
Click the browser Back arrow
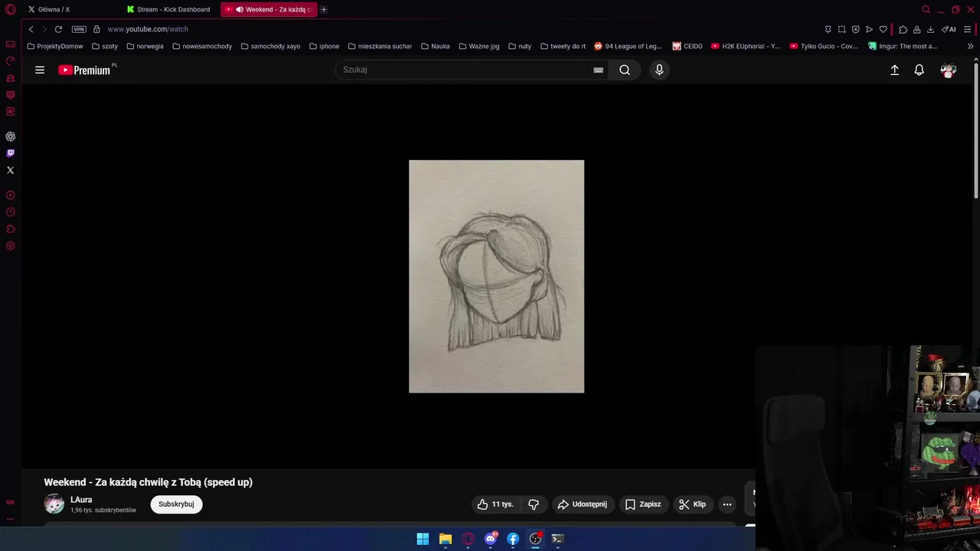click(x=31, y=29)
